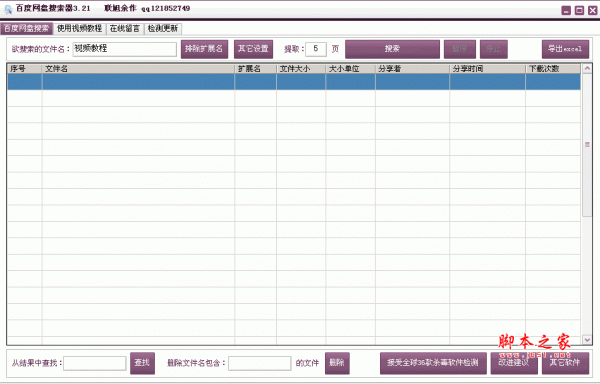
Task: Minimize the search tool window
Action: 566,10
